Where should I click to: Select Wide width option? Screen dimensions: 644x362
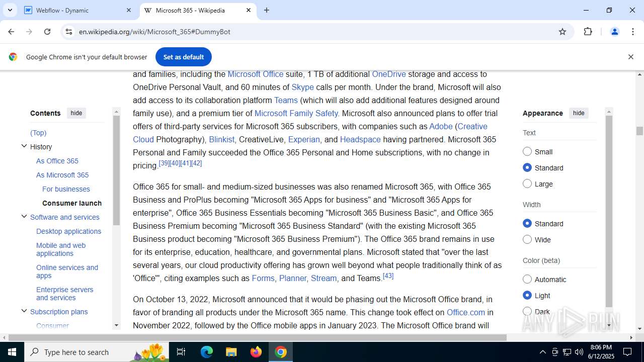(527, 239)
